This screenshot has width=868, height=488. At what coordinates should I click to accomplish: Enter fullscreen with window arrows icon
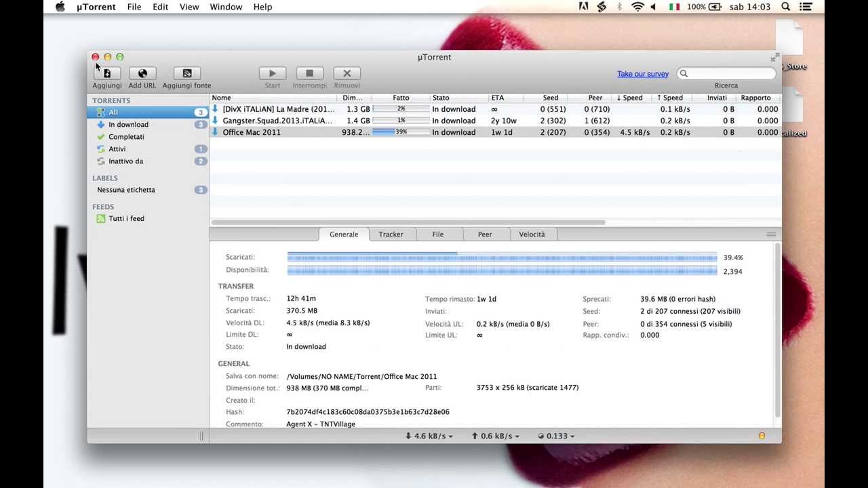click(774, 57)
